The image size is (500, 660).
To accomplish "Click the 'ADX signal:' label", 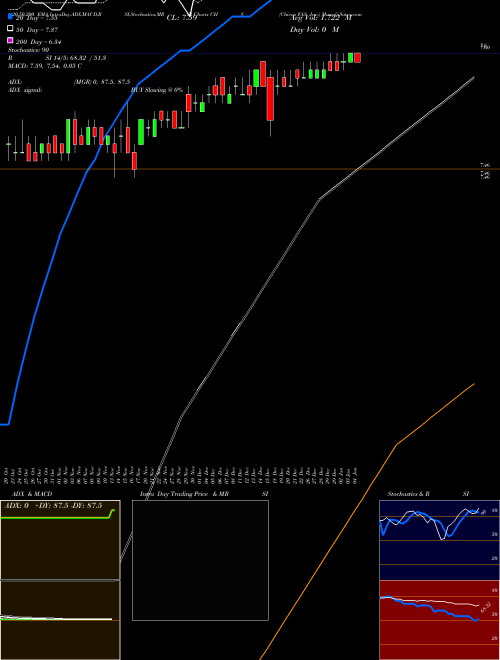I will click(x=25, y=90).
